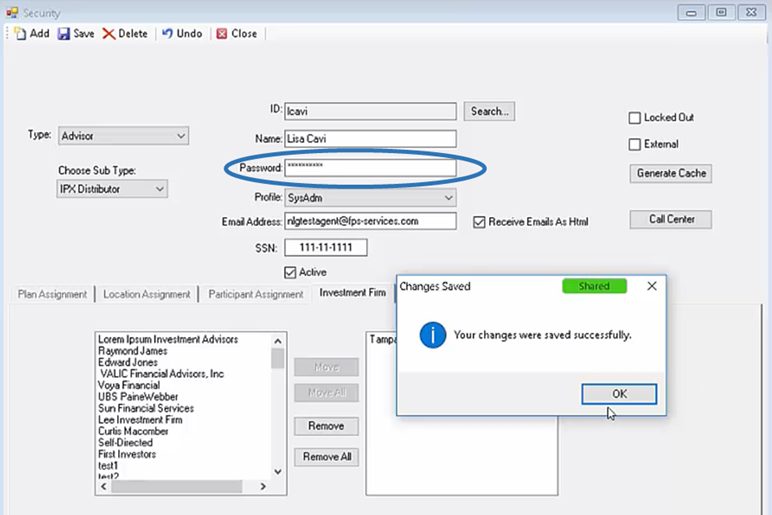Toggle the Locked Out checkbox
This screenshot has width=772, height=515.
click(635, 118)
